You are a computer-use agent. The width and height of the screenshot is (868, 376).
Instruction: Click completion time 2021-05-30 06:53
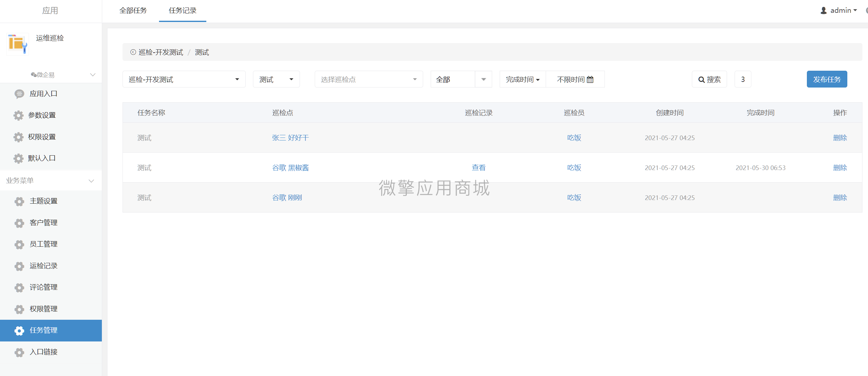(761, 168)
